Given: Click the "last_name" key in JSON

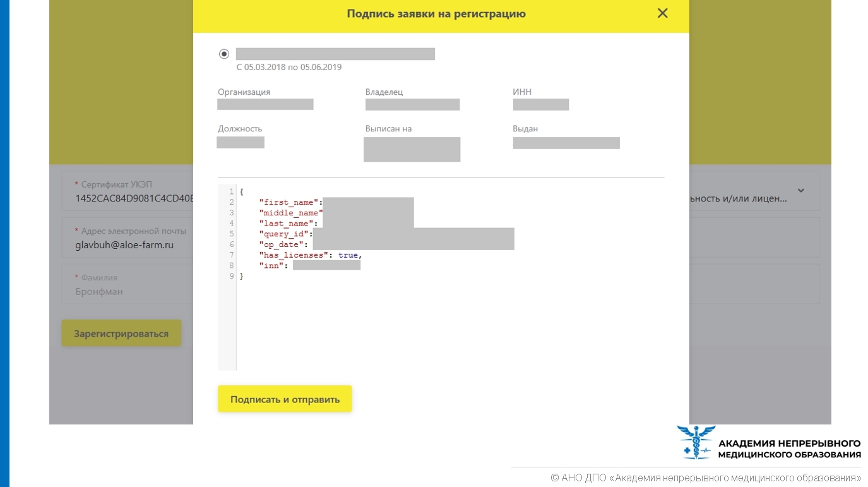Looking at the screenshot, I should pyautogui.click(x=286, y=224).
